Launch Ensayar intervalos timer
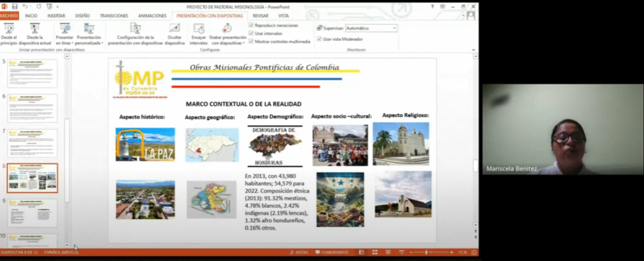Image resolution: width=644 pixels, height=261 pixels. [x=199, y=29]
